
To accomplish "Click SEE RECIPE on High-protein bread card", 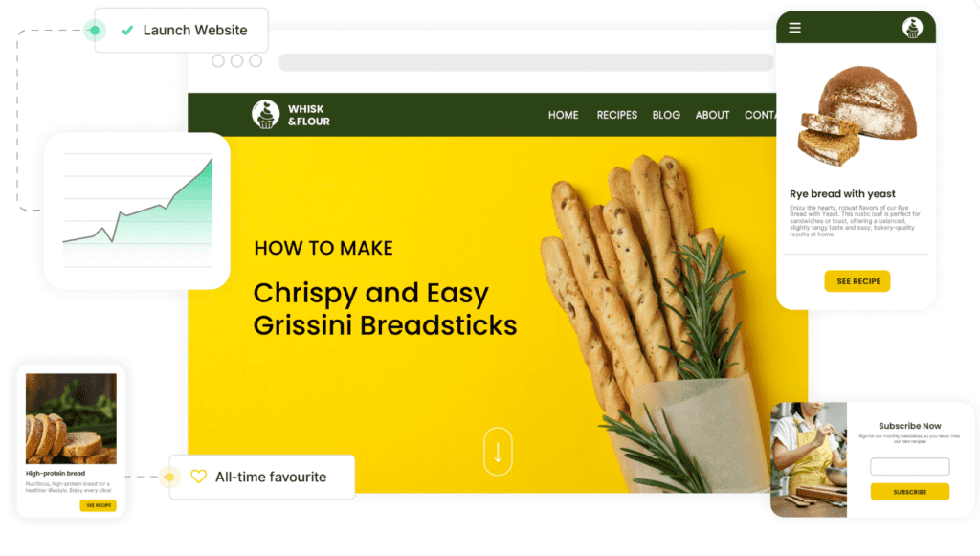I will coord(99,505).
